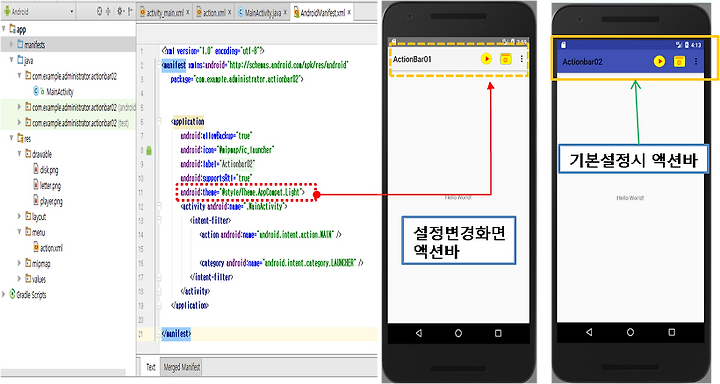The image size is (720, 384).
Task: Expand the package marked (androidTest)
Action: (19, 107)
